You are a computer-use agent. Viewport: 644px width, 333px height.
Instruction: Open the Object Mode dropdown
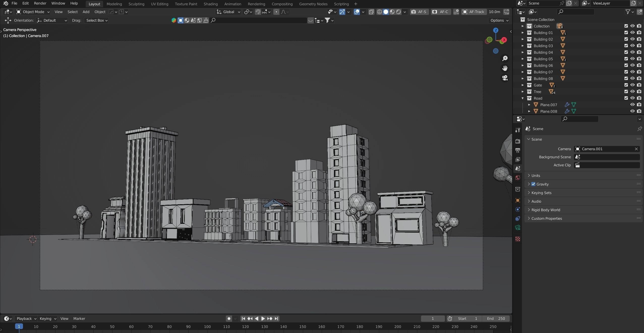coord(33,12)
